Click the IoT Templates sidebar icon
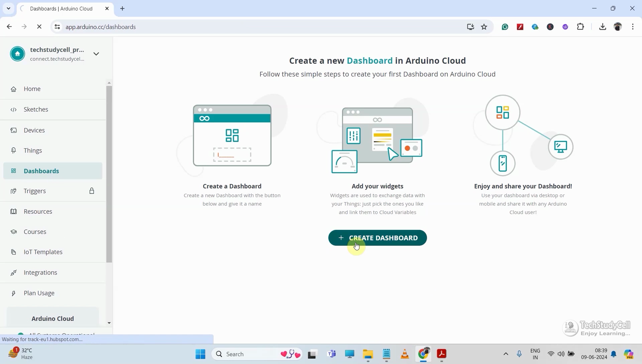 pyautogui.click(x=13, y=252)
